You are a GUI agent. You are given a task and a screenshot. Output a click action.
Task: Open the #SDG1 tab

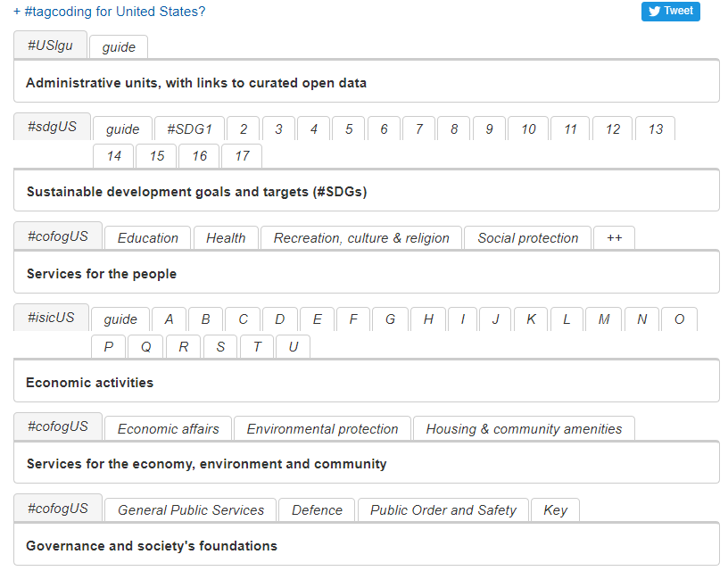point(189,128)
